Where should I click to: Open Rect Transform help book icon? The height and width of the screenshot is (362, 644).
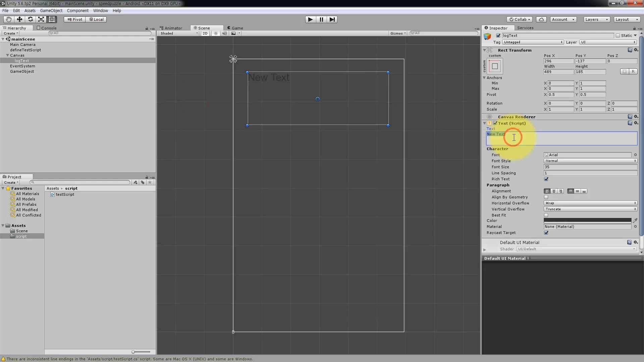pos(630,50)
